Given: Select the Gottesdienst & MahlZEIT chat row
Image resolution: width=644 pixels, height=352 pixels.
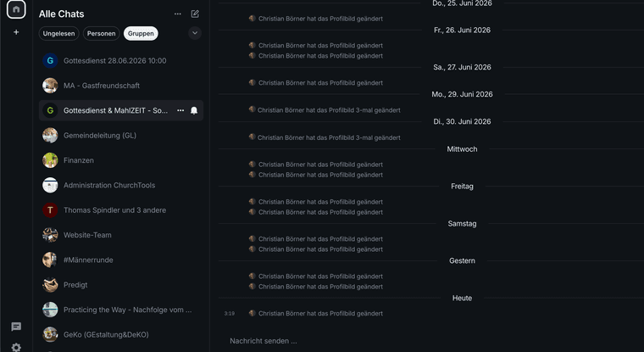Looking at the screenshot, I should 121,110.
